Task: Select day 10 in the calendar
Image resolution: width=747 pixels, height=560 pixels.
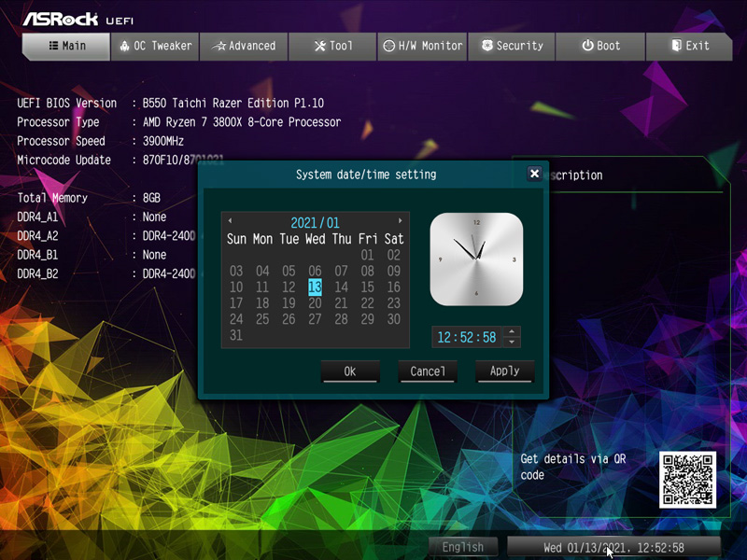Action: coord(236,287)
